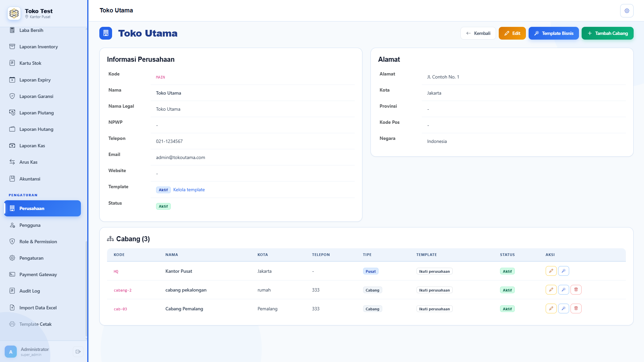Go to Laporan Garansi
Viewport: 644px width, 362px height.
point(43,96)
